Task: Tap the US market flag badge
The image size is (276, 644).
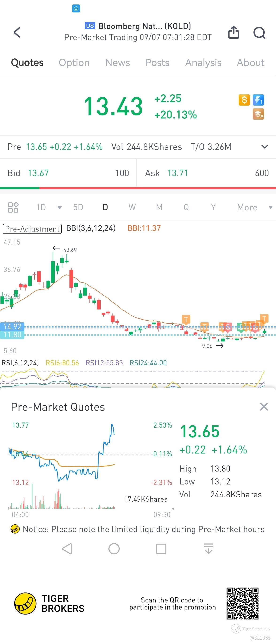Action: (90, 26)
